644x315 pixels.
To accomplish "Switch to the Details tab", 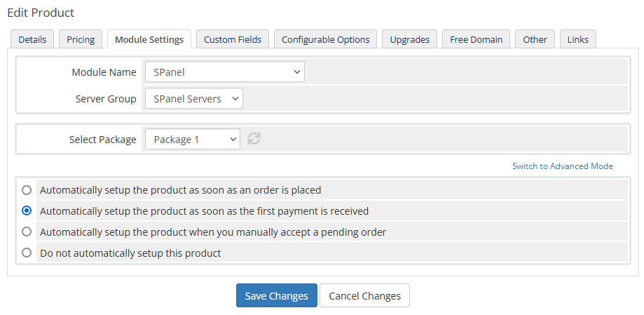I will click(32, 39).
